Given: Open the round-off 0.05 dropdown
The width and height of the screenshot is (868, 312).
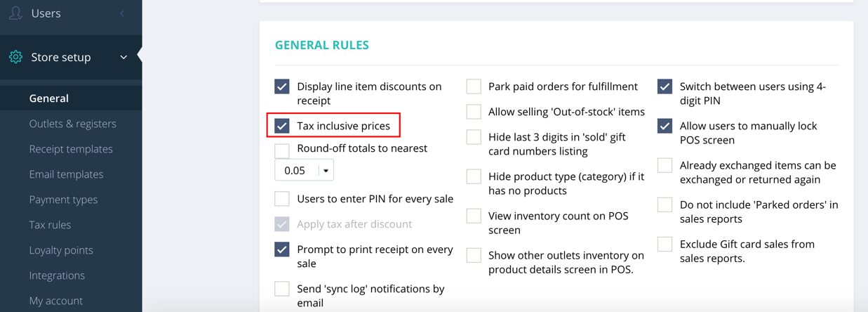Looking at the screenshot, I should 304,170.
